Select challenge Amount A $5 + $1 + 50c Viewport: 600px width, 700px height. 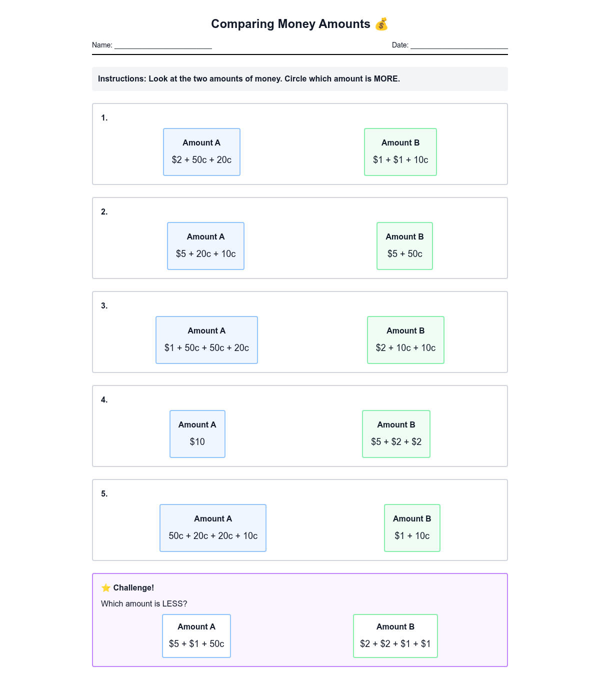[196, 636]
